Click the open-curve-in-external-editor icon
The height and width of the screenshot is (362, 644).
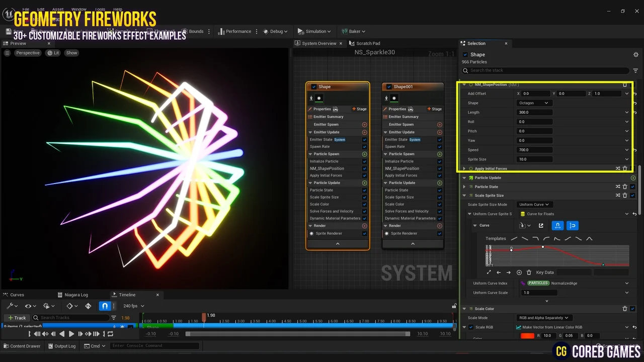(541, 225)
